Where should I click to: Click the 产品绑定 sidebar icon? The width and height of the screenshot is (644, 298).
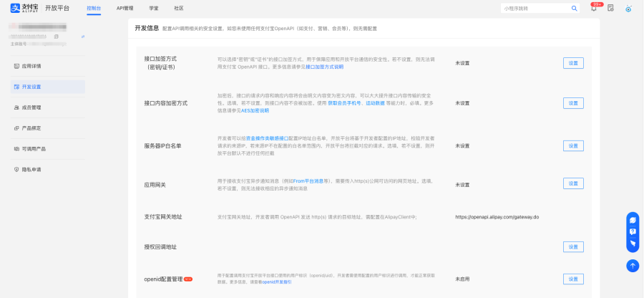click(16, 128)
